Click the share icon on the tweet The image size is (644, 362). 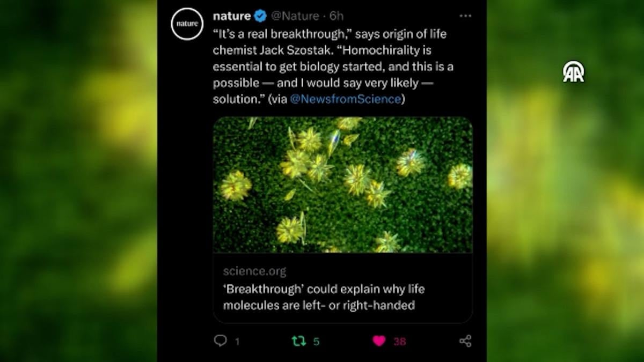[465, 341]
